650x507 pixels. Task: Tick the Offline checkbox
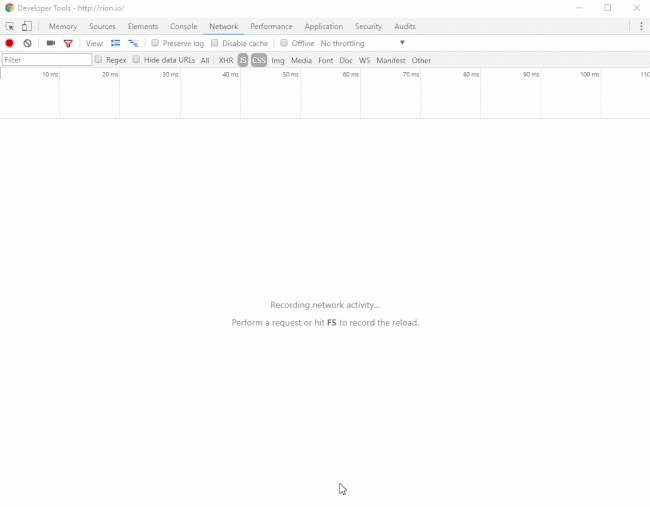284,43
